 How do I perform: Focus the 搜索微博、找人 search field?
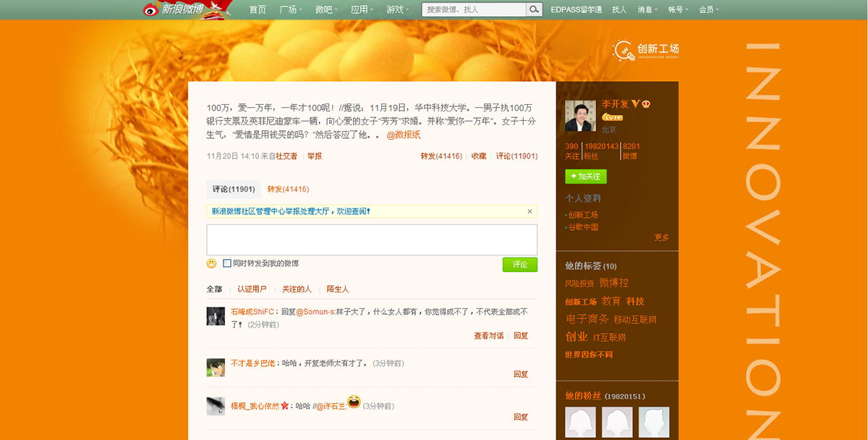(475, 9)
